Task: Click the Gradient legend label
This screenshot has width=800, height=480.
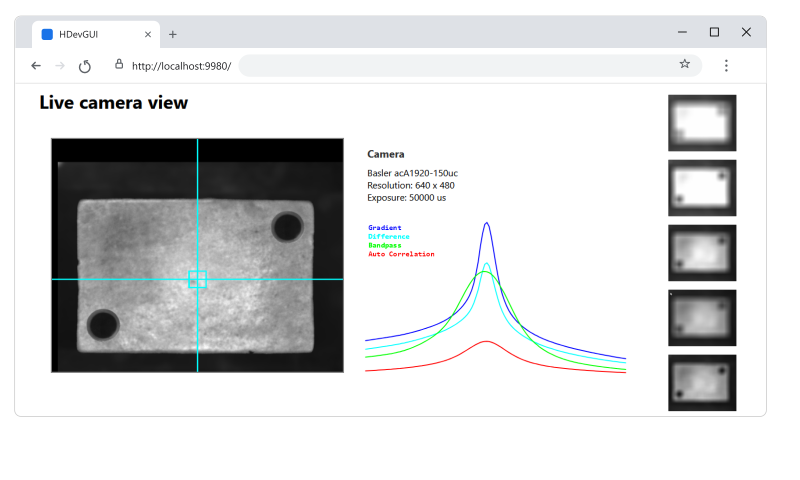Action: coord(384,228)
